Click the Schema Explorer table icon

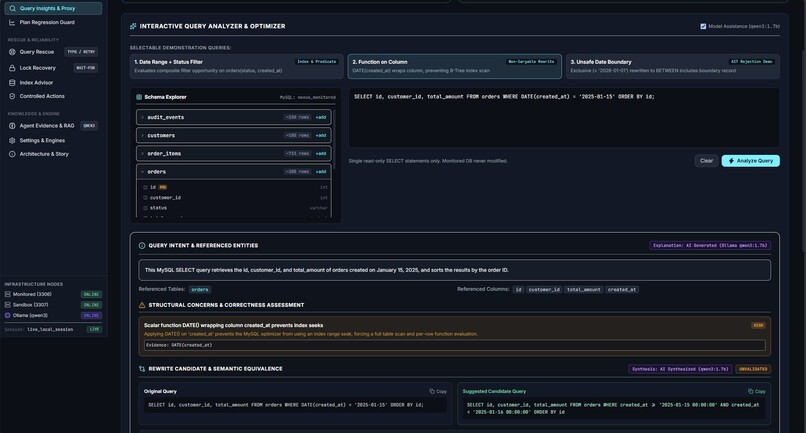pyautogui.click(x=139, y=97)
